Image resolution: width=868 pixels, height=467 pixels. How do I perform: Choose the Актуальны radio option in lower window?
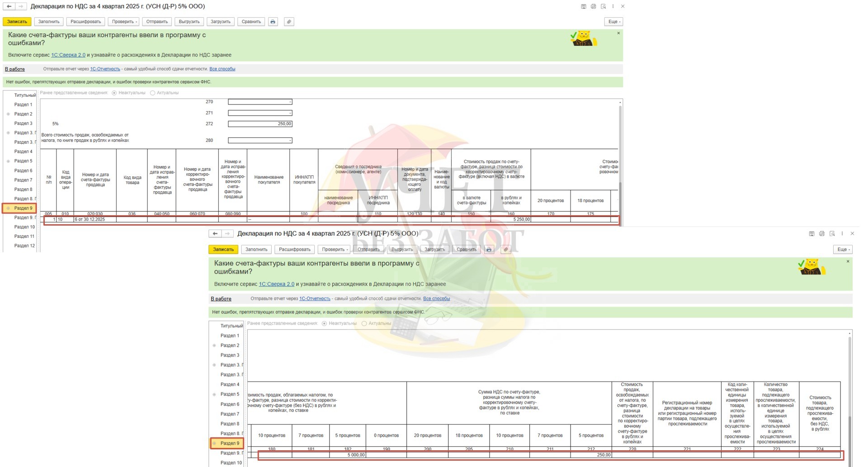364,323
